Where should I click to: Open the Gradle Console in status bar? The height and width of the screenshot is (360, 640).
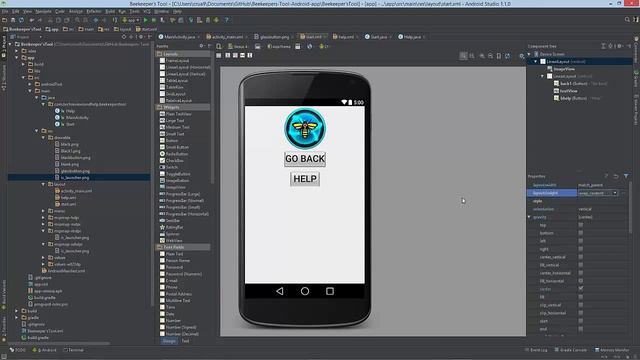click(571, 350)
